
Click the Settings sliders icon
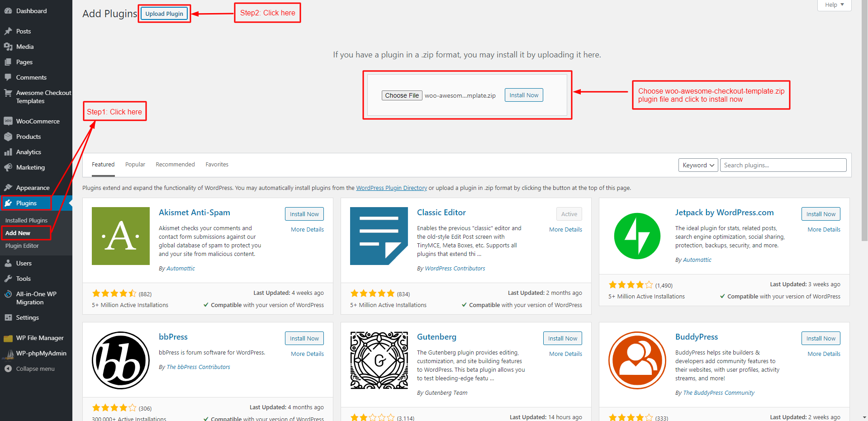pyautogui.click(x=8, y=317)
